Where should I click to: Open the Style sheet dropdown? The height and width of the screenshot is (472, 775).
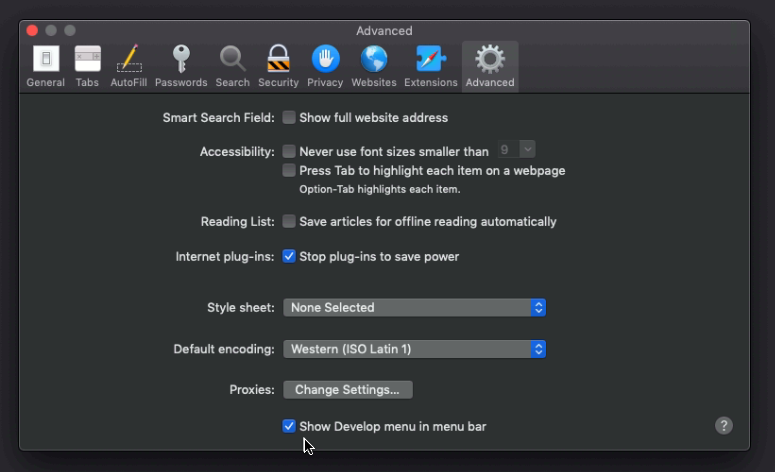(x=414, y=308)
